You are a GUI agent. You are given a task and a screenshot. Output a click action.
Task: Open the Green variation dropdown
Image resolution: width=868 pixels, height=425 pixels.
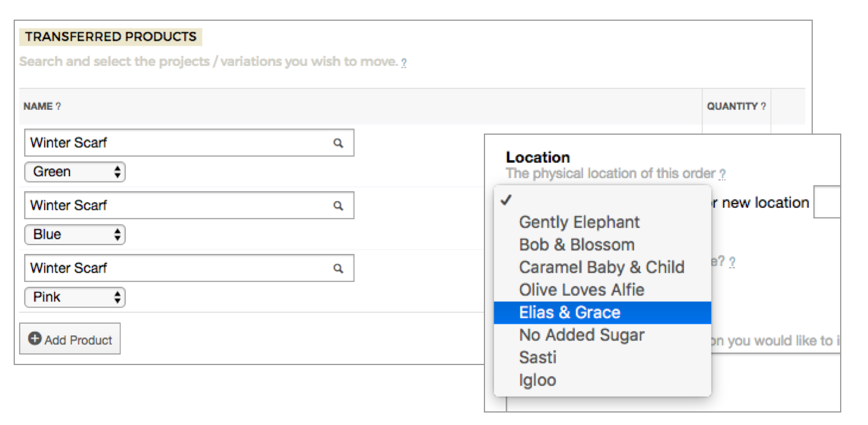click(75, 172)
